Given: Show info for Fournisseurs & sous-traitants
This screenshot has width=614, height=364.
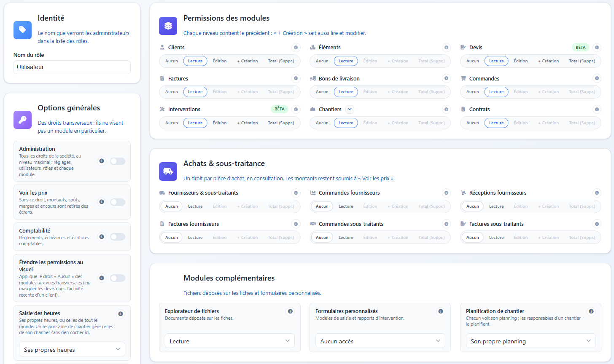Looking at the screenshot, I should click(x=296, y=193).
